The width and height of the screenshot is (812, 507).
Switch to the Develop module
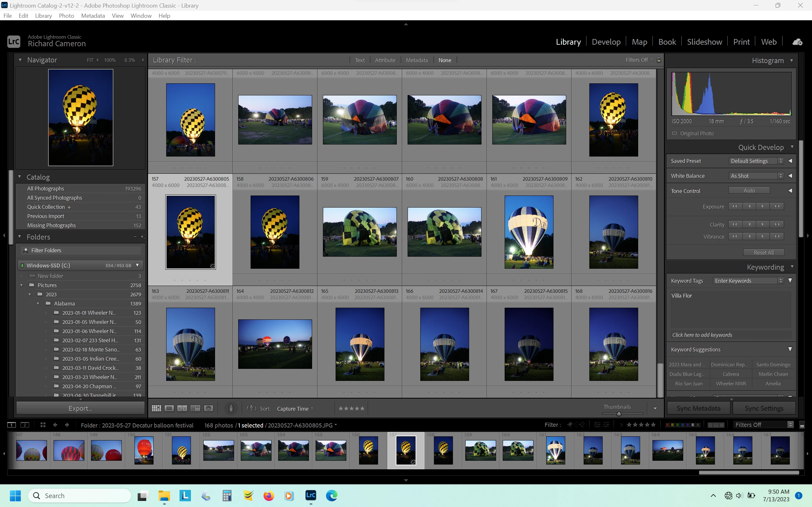coord(606,42)
